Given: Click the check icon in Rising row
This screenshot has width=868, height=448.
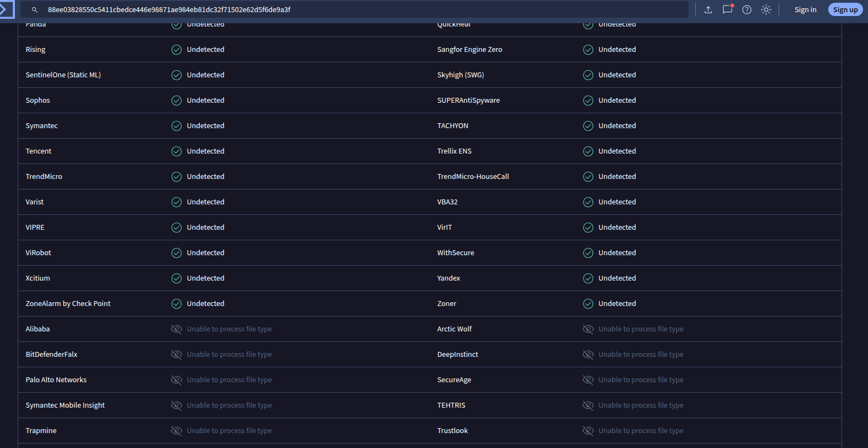Looking at the screenshot, I should tap(177, 50).
